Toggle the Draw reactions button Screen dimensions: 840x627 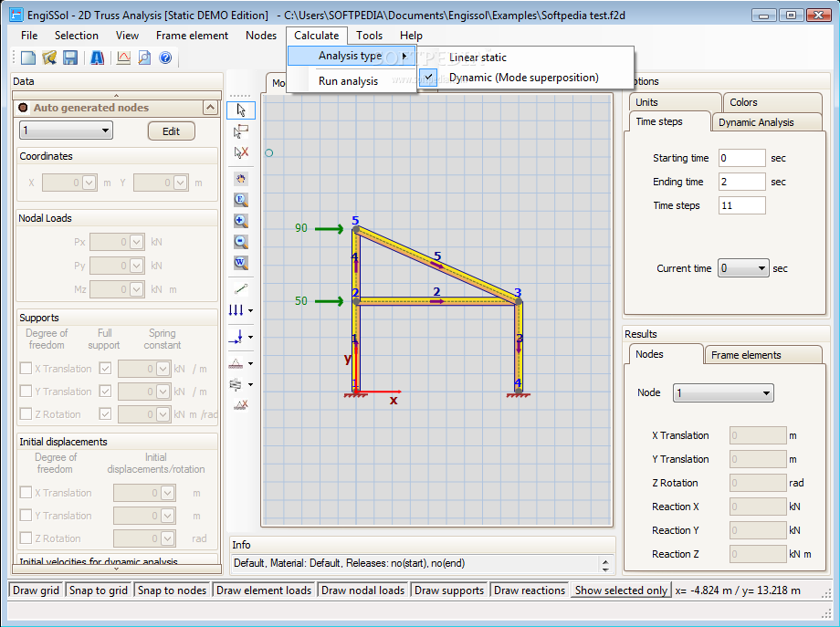(x=530, y=590)
